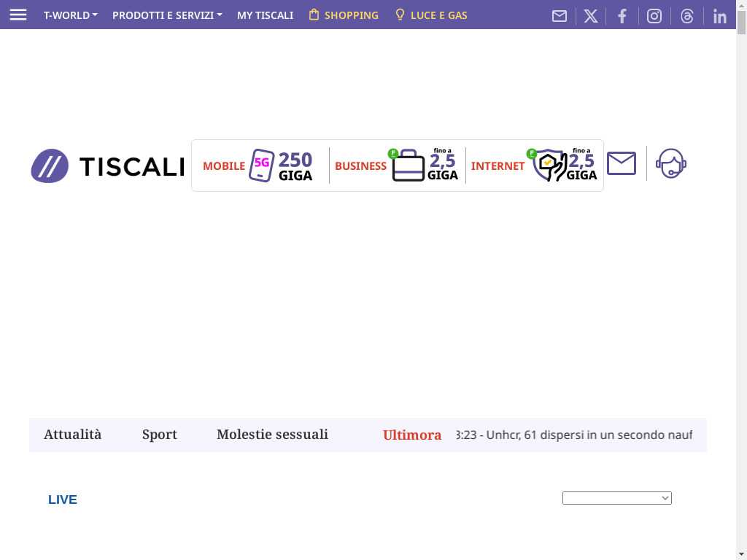The width and height of the screenshot is (747, 560).
Task: Expand the T-WORLD dropdown menu
Action: click(71, 15)
